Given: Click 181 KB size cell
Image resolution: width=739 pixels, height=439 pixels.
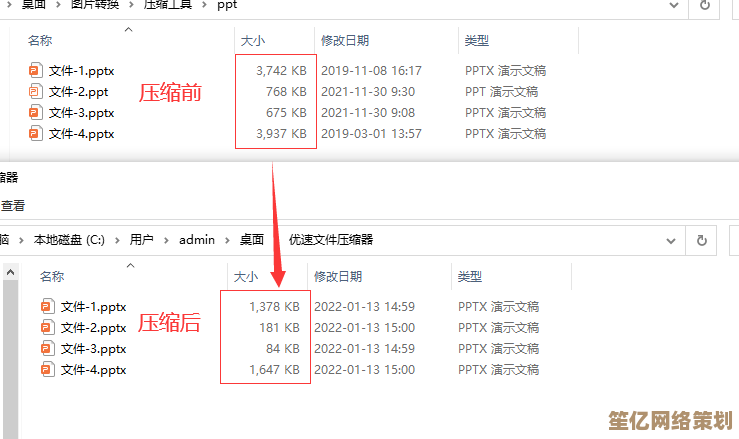Looking at the screenshot, I should click(x=279, y=328).
